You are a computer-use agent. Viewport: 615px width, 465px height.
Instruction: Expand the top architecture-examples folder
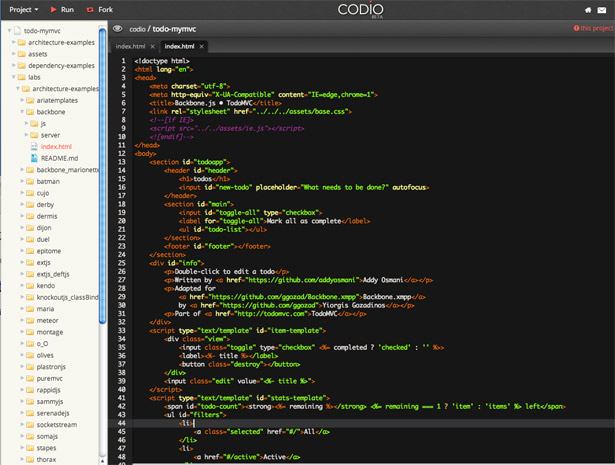pyautogui.click(x=14, y=42)
